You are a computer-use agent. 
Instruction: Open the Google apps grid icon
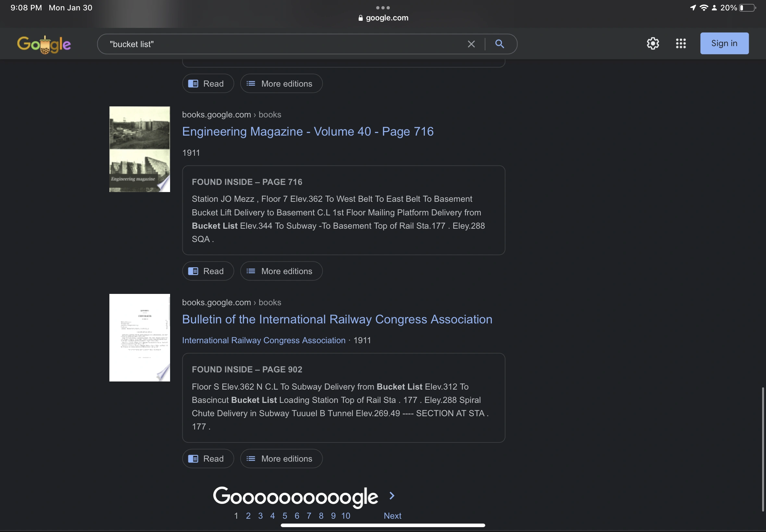click(681, 43)
